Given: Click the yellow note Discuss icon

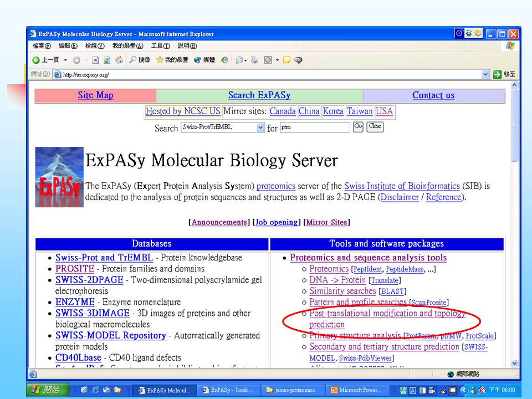Looking at the screenshot, I should coord(287,60).
